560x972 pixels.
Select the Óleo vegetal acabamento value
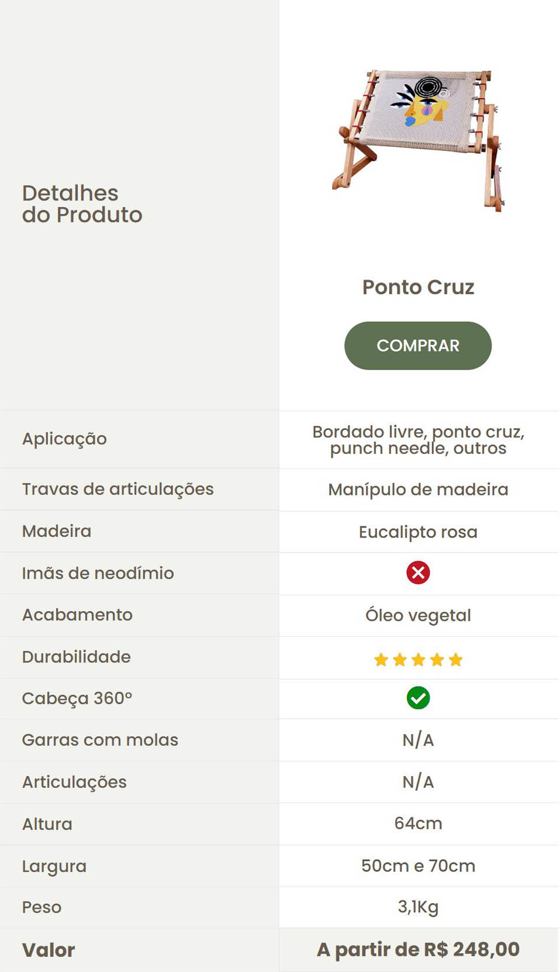418,615
